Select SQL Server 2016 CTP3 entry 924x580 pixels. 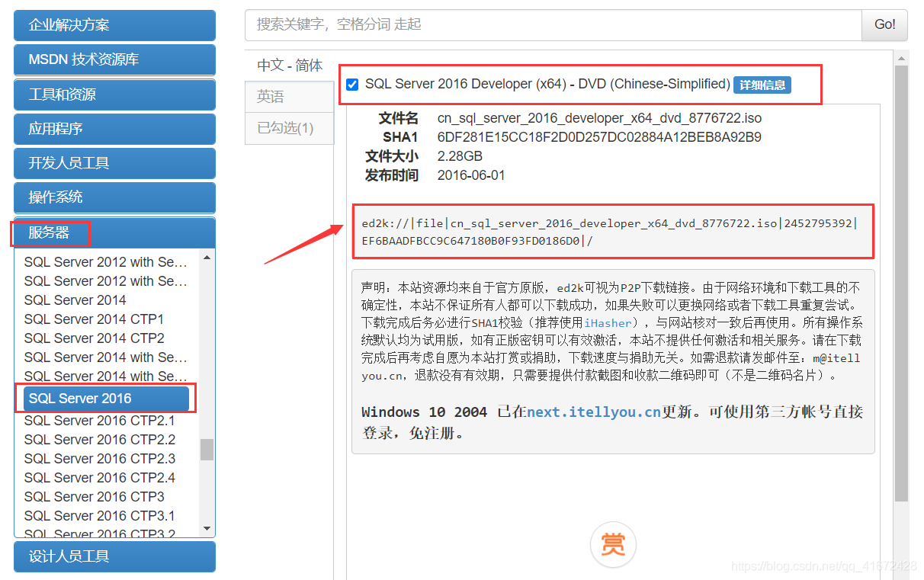pyautogui.click(x=94, y=497)
